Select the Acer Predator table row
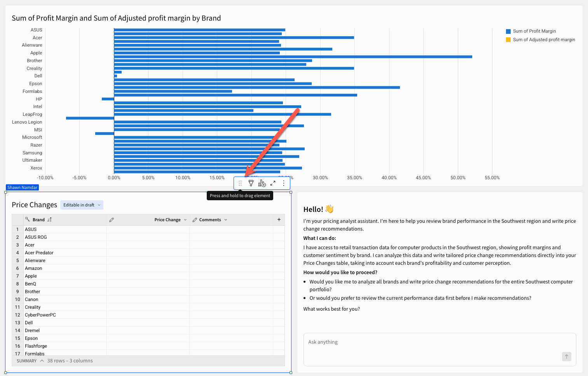Image resolution: width=588 pixels, height=376 pixels. [148, 253]
